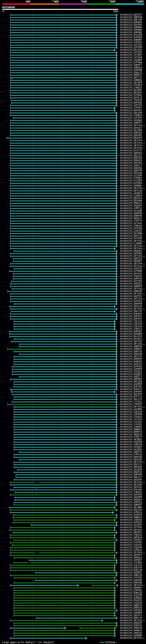Select green hit label UniRef100_A4RQ00
Screen dimensions: 146x644
pos(131,349)
